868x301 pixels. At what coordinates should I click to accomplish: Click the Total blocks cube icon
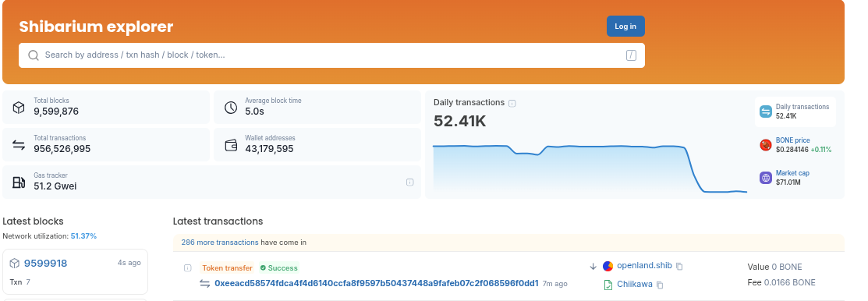(x=19, y=108)
